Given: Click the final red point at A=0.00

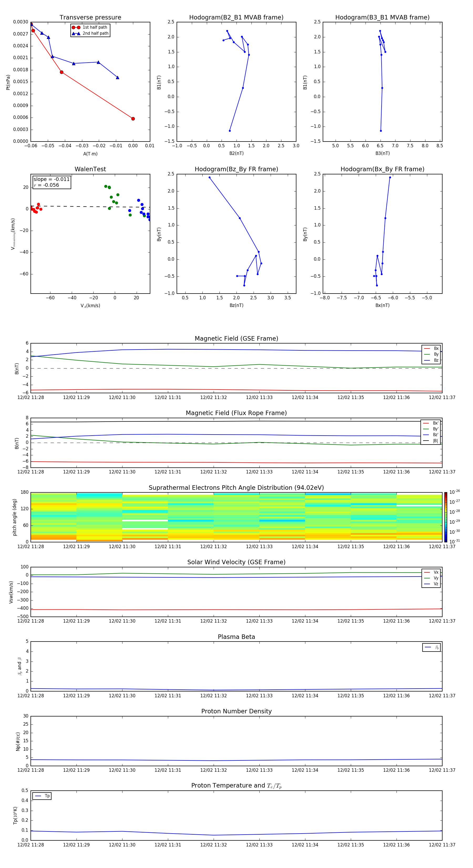Looking at the screenshot, I should point(133,119).
